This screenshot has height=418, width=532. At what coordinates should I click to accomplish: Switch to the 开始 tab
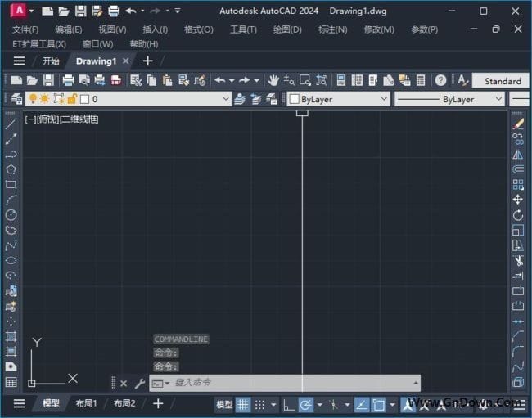51,61
